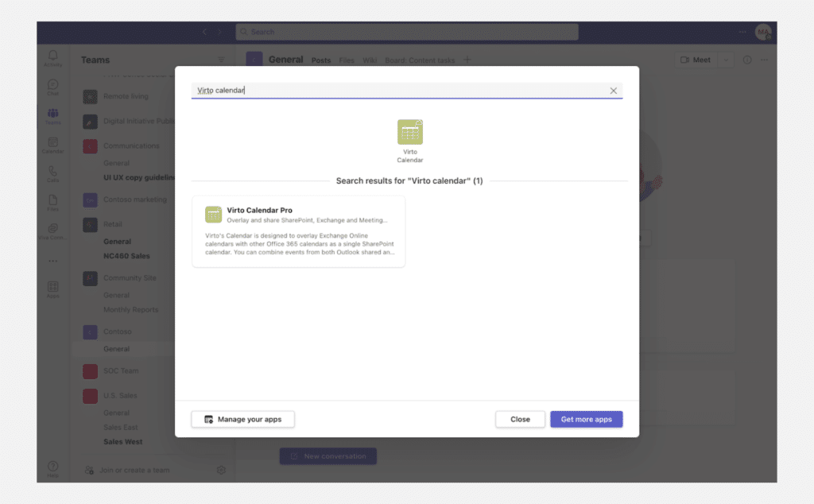Start a meeting with Meet button
This screenshot has width=814, height=504.
click(x=696, y=60)
